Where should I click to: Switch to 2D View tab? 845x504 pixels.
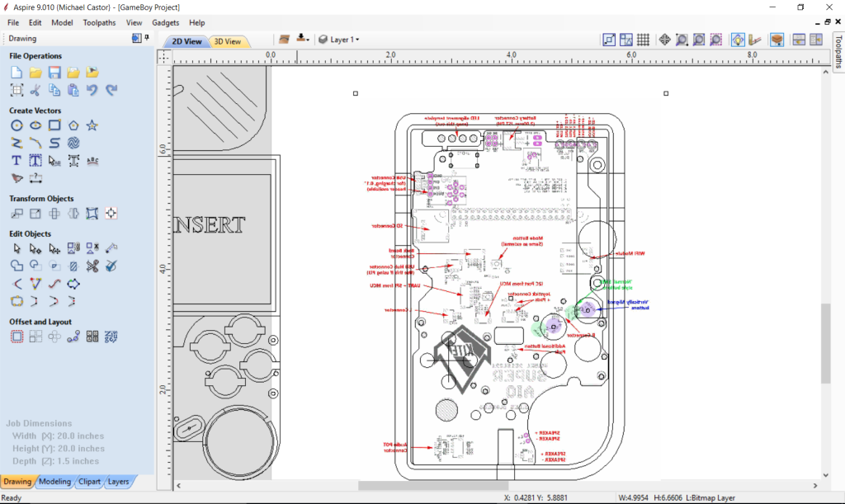coord(187,41)
